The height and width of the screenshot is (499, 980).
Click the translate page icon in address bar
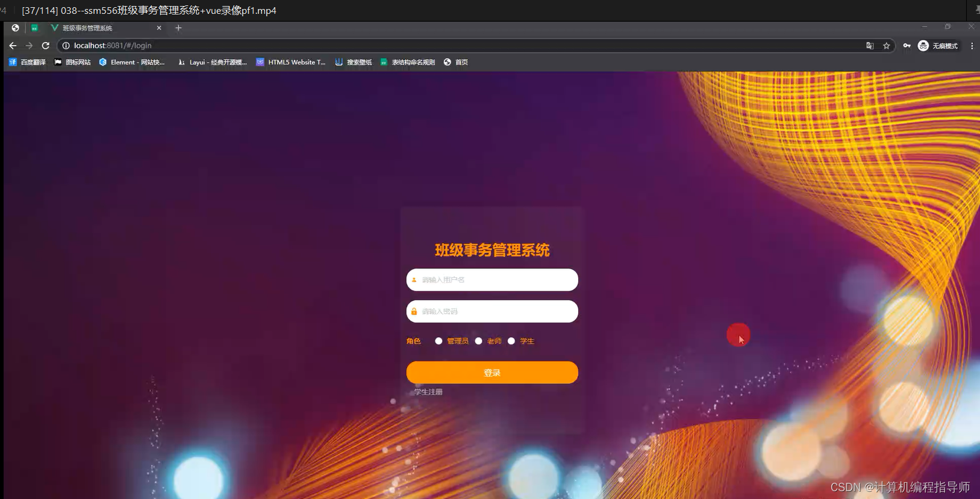click(870, 46)
